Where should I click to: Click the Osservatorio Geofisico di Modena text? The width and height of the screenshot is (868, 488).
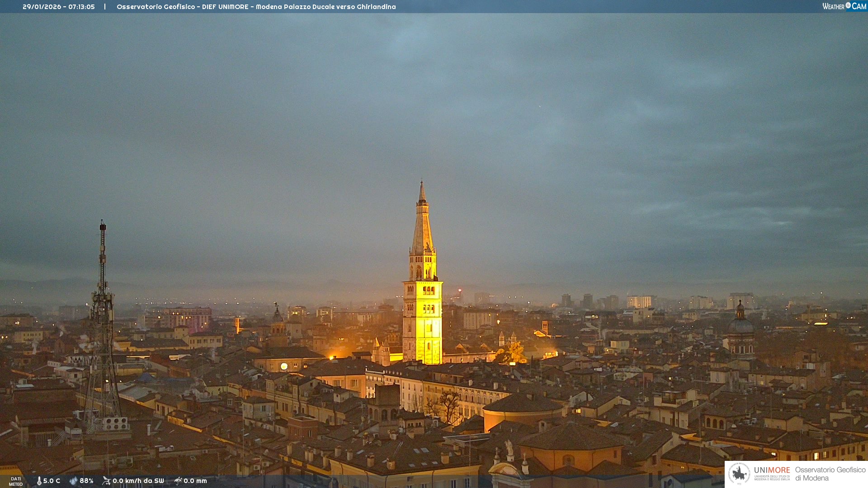click(830, 474)
